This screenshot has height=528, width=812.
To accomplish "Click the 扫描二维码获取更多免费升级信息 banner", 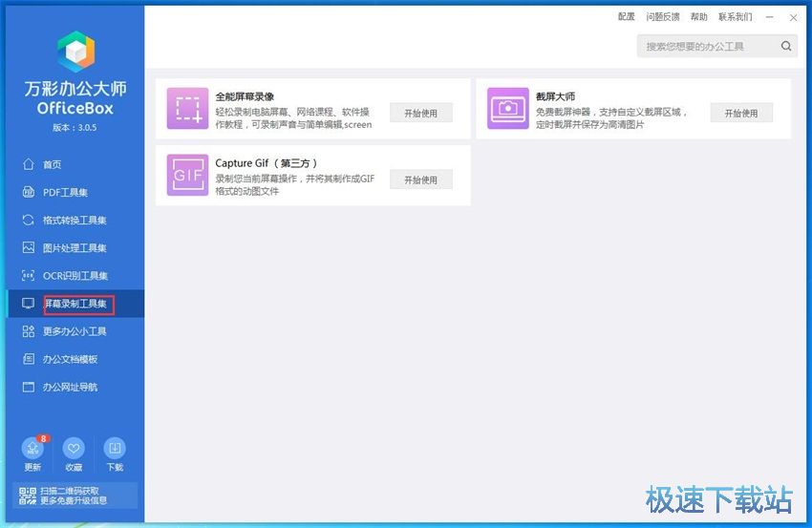I will click(75, 496).
